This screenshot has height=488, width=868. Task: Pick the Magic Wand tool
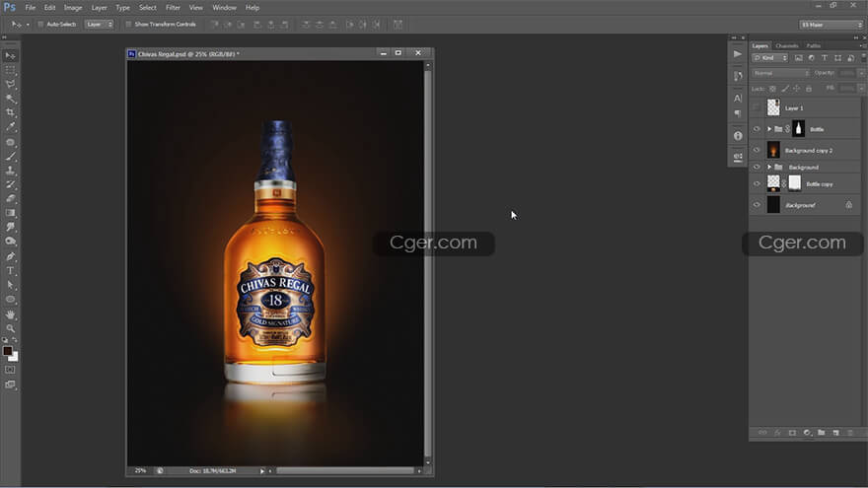tap(10, 99)
